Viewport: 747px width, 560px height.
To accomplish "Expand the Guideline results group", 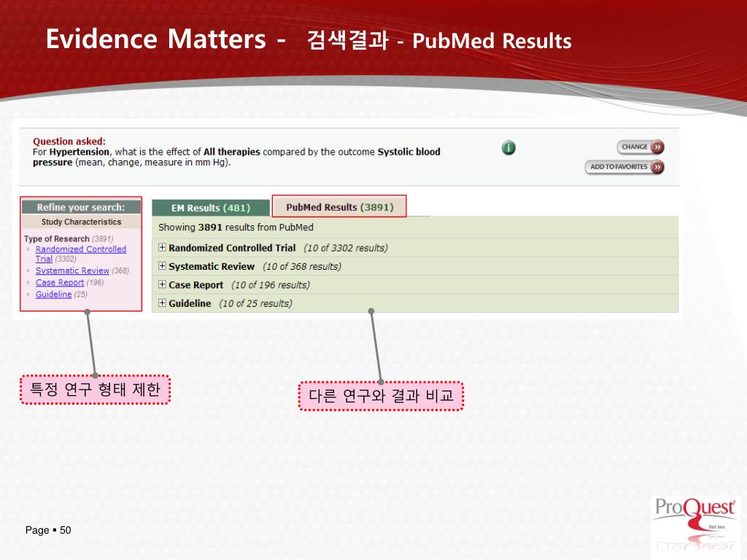I will (163, 303).
